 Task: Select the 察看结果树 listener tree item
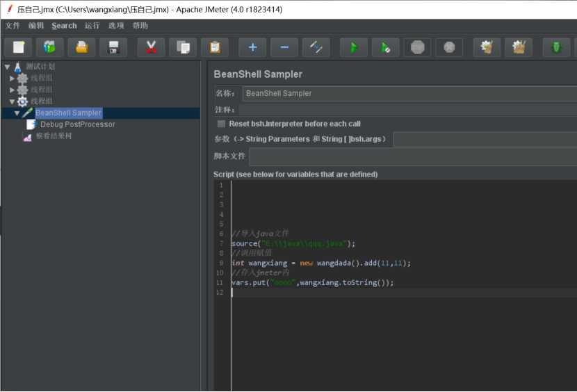pyautogui.click(x=54, y=136)
